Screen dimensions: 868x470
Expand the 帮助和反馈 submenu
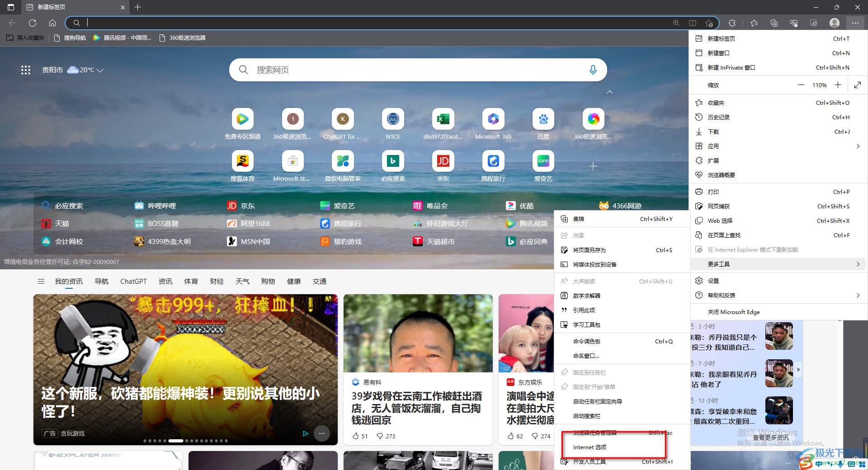click(778, 295)
